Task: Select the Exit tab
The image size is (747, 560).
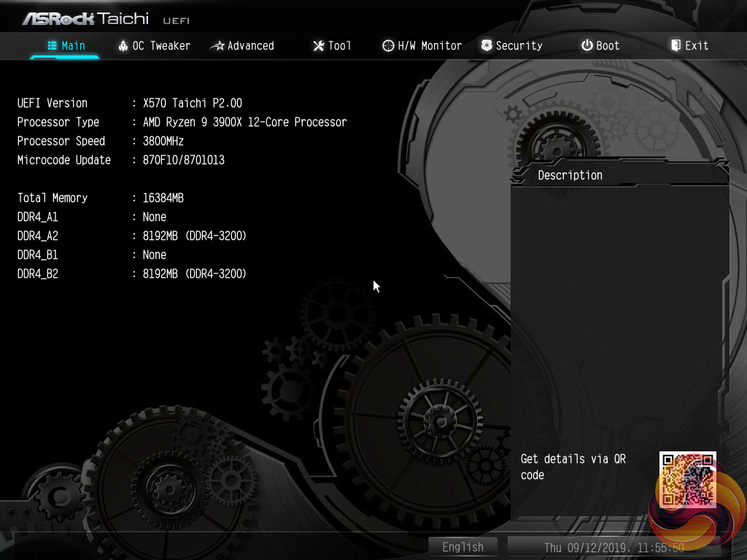Action: tap(690, 46)
